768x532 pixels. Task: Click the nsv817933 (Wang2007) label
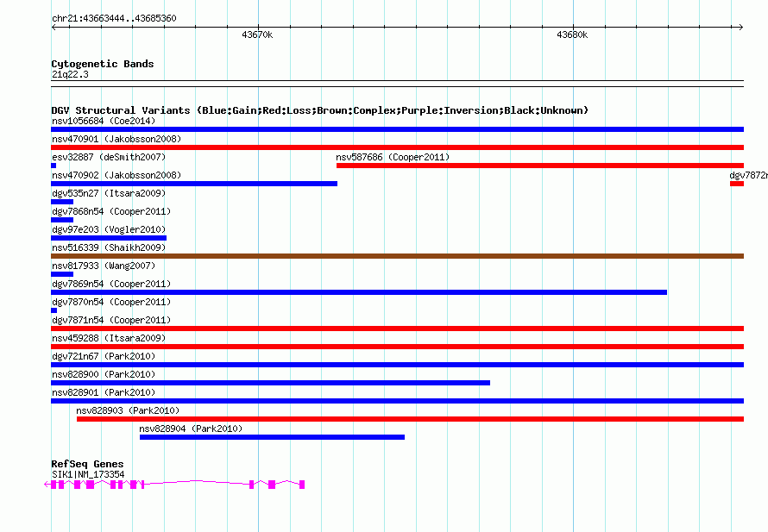point(104,266)
